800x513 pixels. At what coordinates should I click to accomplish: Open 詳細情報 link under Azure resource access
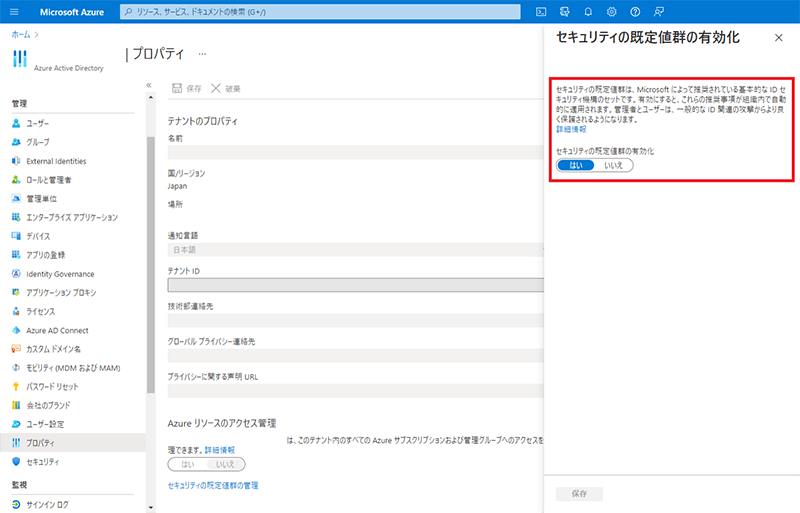(219, 450)
